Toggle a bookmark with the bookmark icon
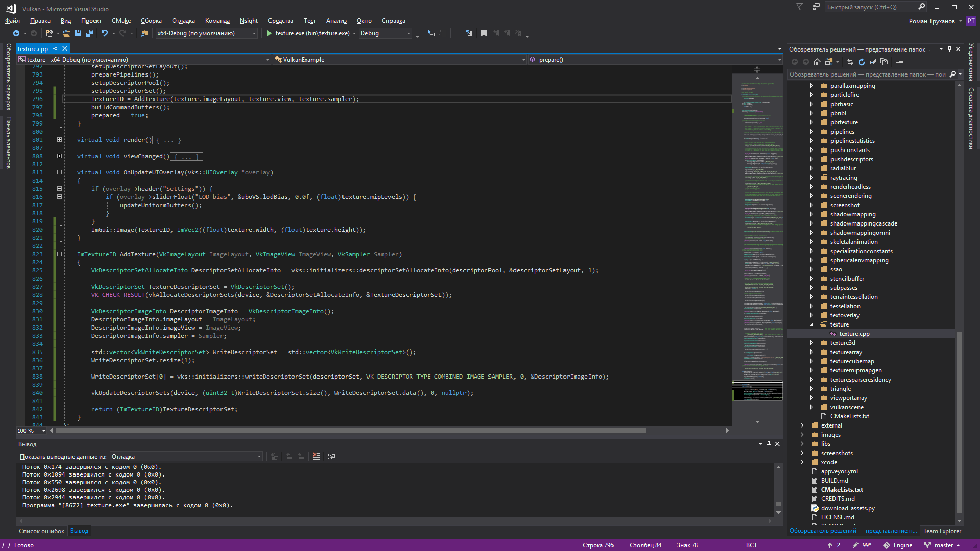The width and height of the screenshot is (980, 551). pyautogui.click(x=484, y=33)
